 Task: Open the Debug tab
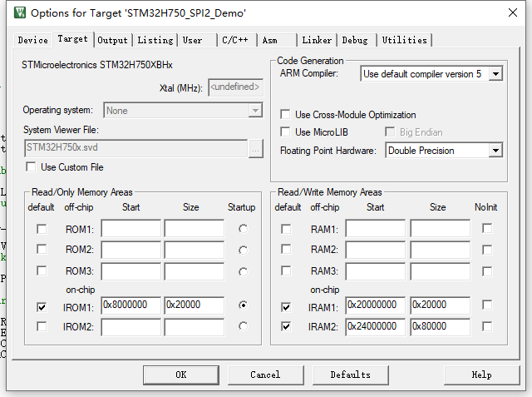(x=357, y=40)
